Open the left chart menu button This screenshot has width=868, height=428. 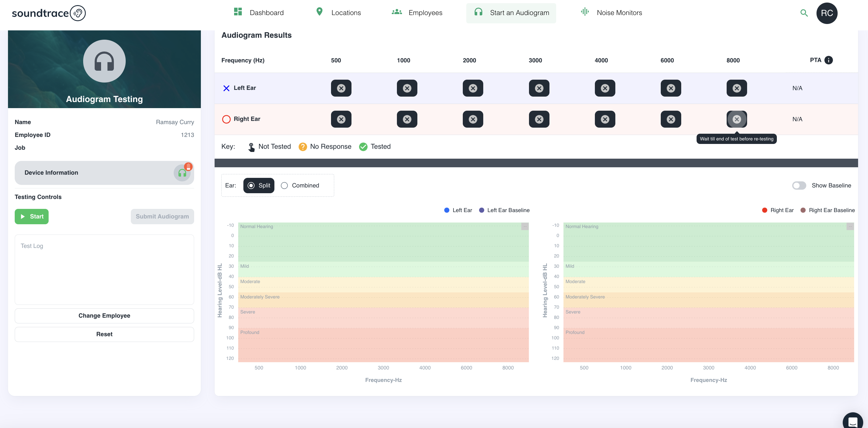(x=525, y=226)
